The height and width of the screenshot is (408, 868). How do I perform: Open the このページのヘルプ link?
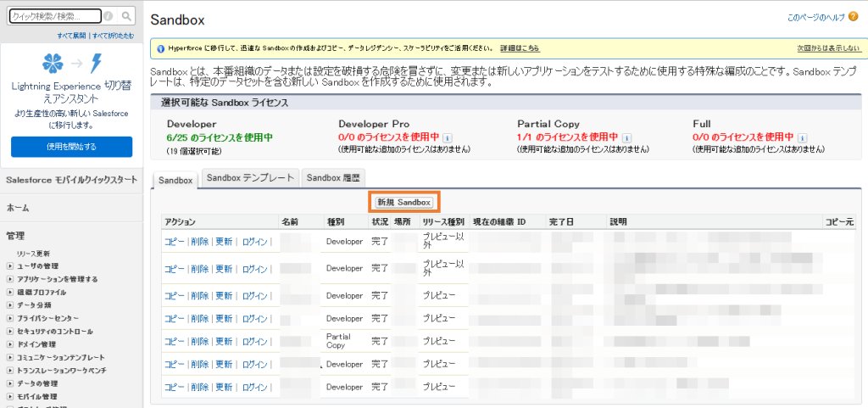pos(815,18)
